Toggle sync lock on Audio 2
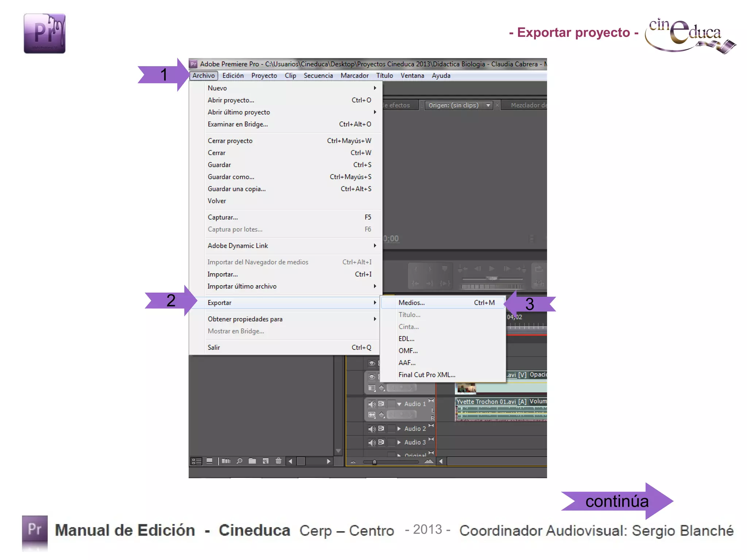Screen dimensions: 747x560 pyautogui.click(x=381, y=428)
